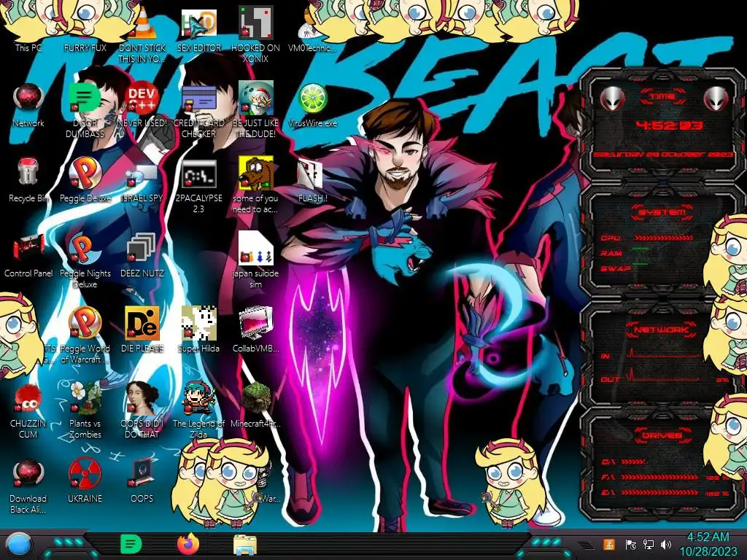Launch Peggle Nights Deluxe
The image size is (747, 560).
85,248
